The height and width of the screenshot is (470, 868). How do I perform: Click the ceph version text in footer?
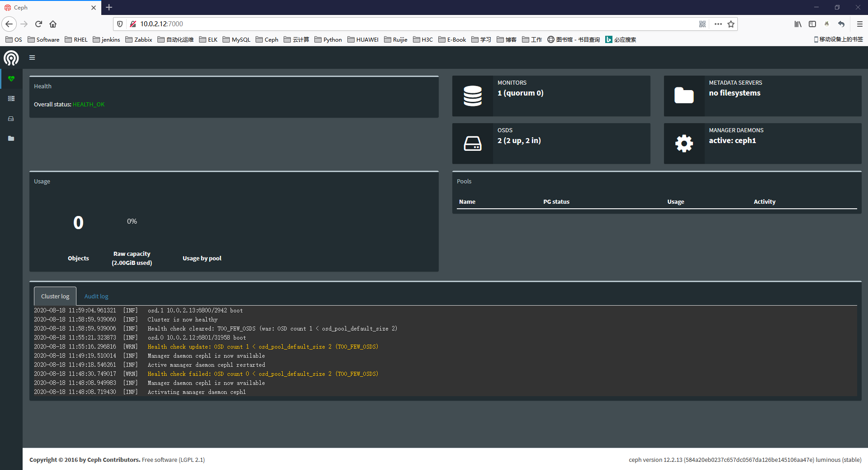pyautogui.click(x=745, y=460)
